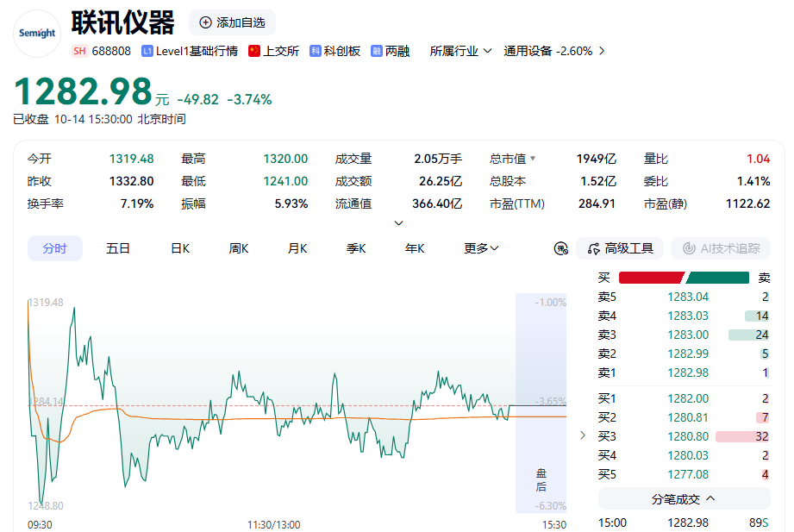Screen dimensions: 794x532
Task: Click the Level1 基础行情 L1 icon
Action: click(147, 51)
